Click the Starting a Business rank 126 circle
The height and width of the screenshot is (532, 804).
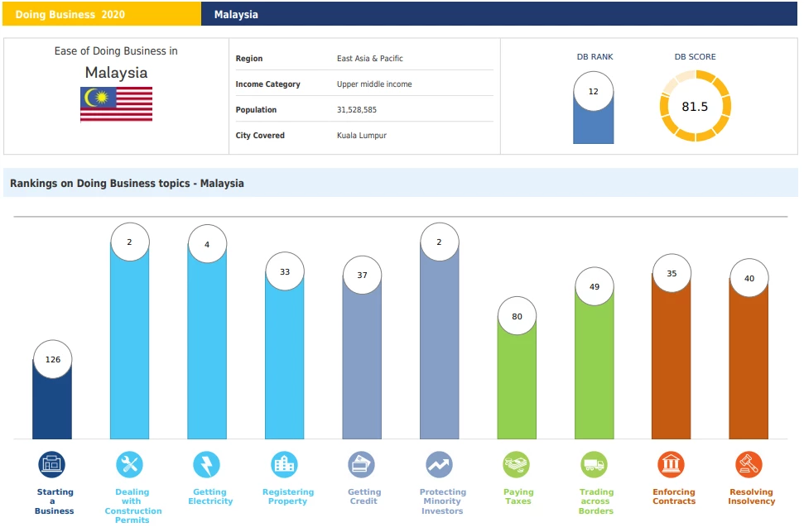52,359
